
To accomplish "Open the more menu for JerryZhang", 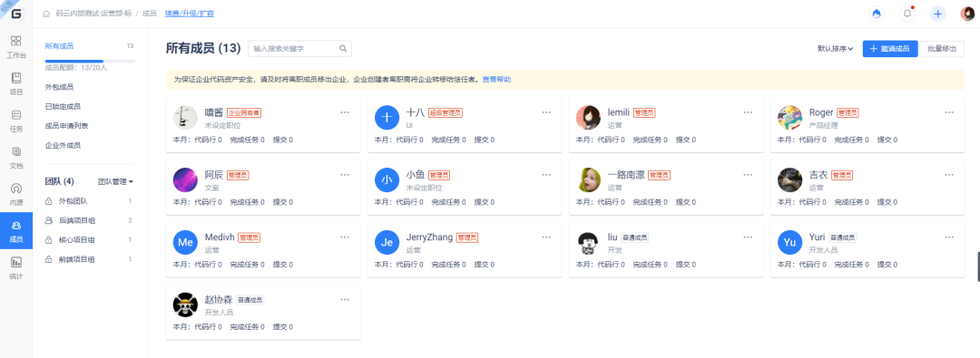I will coord(547,237).
